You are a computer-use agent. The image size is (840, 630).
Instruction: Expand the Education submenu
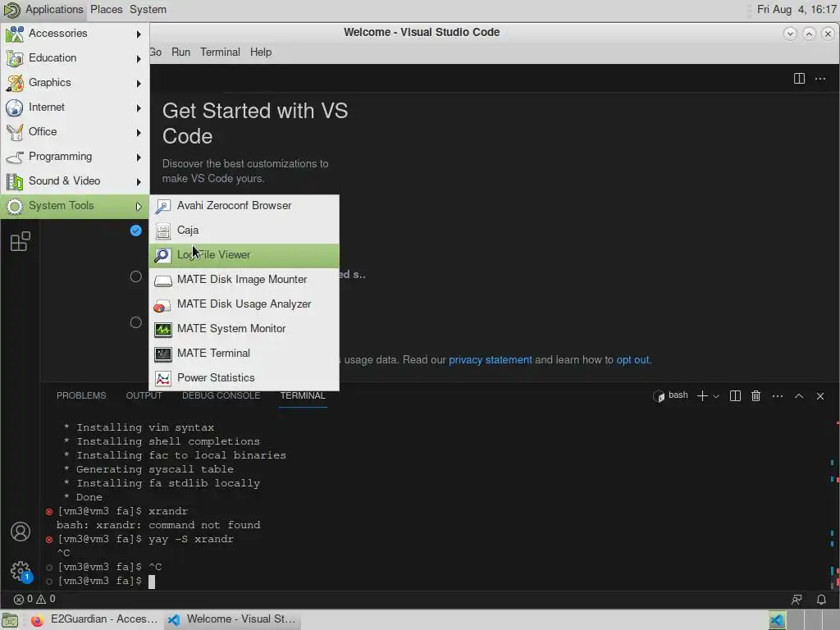pyautogui.click(x=75, y=58)
